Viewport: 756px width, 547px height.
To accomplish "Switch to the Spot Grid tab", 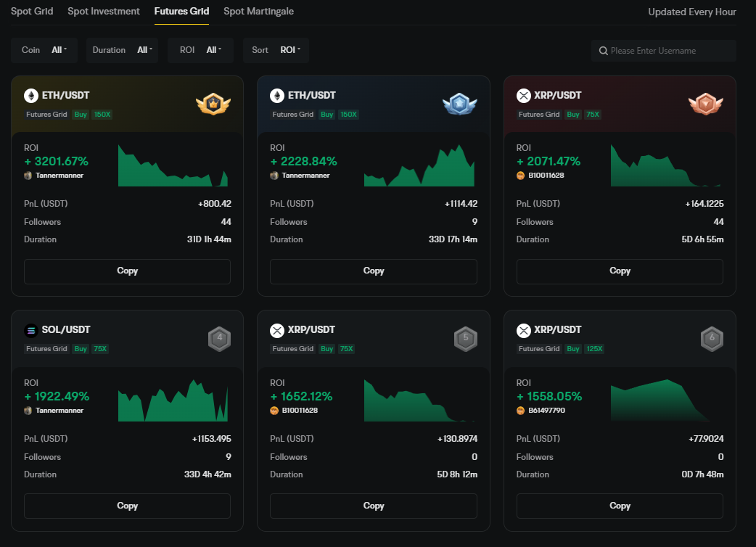I will pyautogui.click(x=32, y=12).
